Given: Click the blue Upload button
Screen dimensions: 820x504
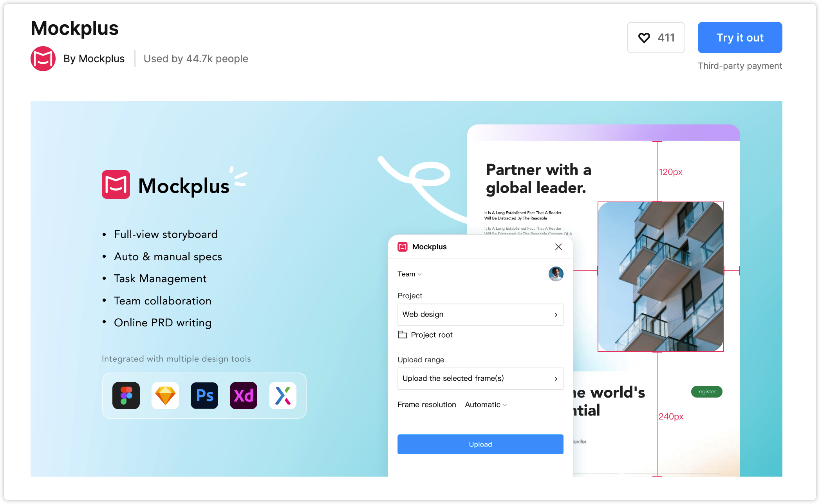Looking at the screenshot, I should (480, 444).
